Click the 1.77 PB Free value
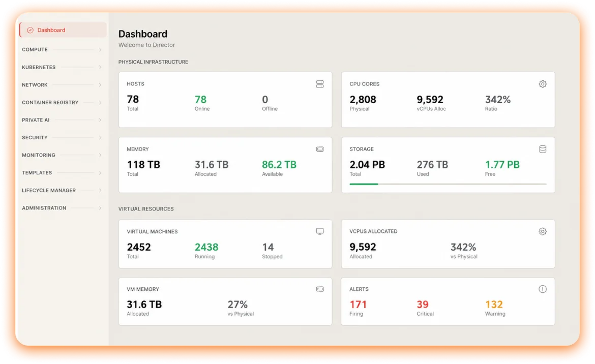Image resolution: width=595 pixels, height=364 pixels. (502, 165)
